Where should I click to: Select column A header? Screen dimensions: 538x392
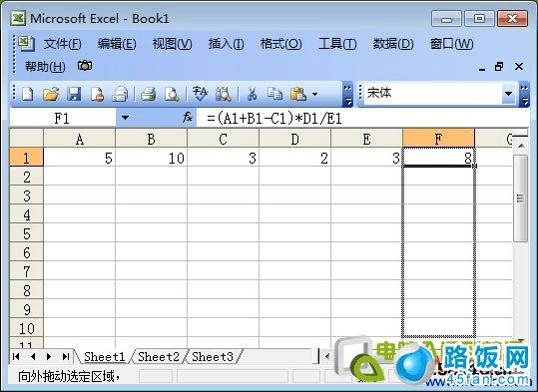point(80,139)
